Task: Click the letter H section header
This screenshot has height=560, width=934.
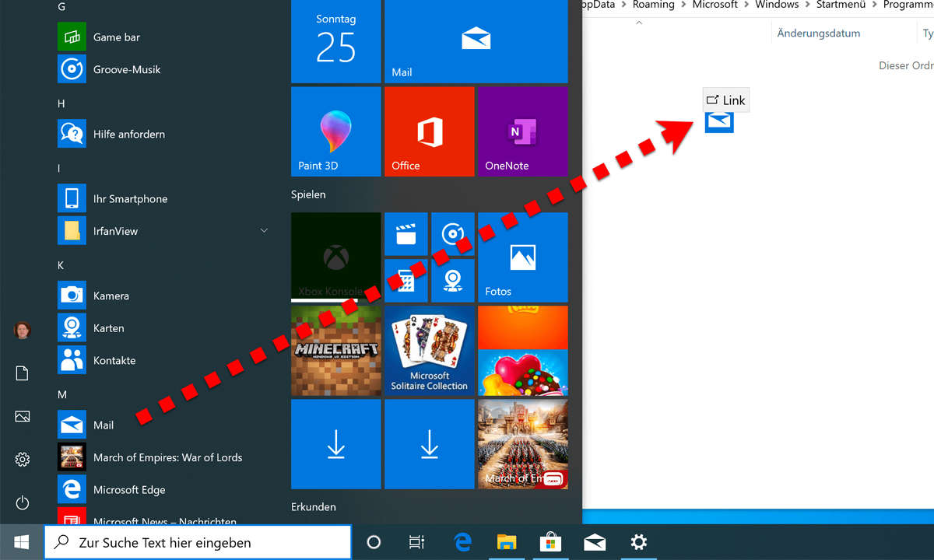Action: click(61, 103)
